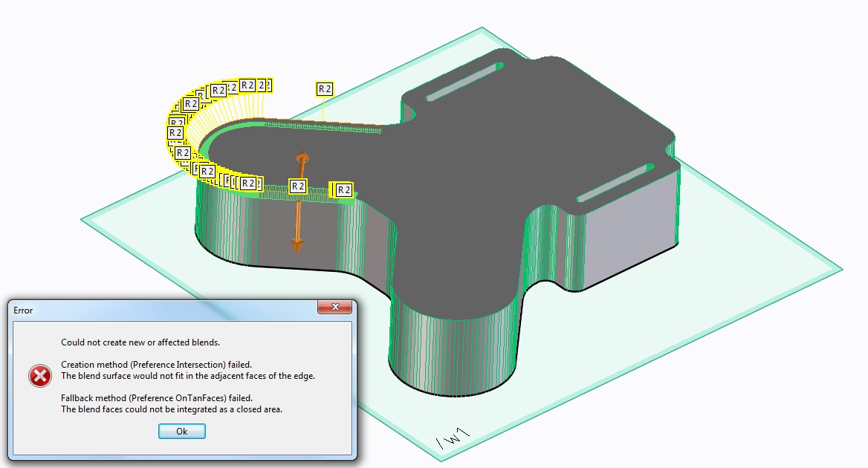The height and width of the screenshot is (468, 868).
Task: Select the isolated R 2 label above the part
Action: click(325, 89)
